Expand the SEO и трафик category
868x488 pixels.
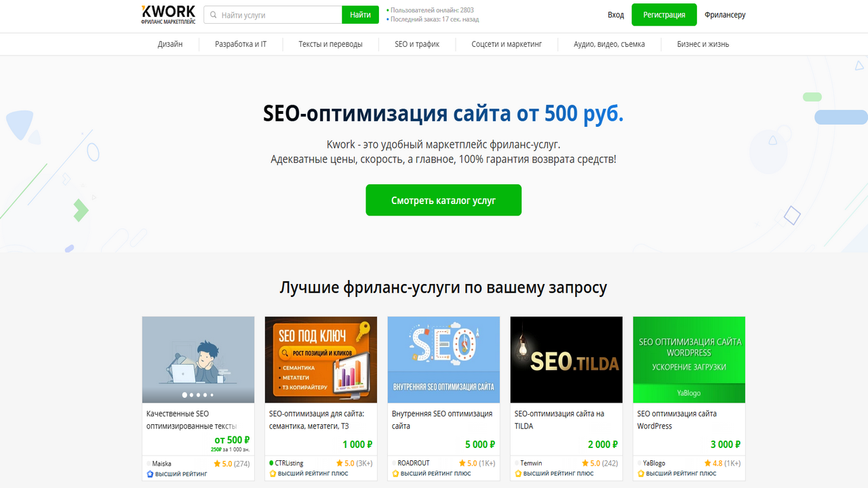(x=417, y=44)
